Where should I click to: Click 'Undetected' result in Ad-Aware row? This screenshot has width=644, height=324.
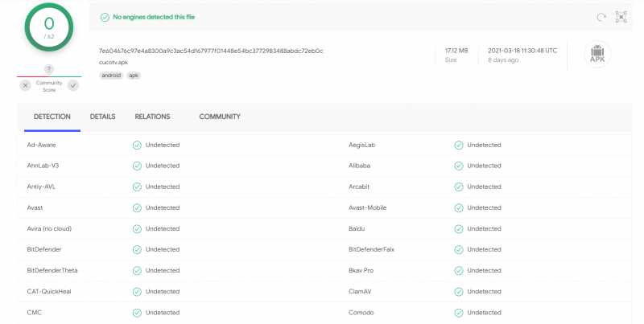(163, 145)
